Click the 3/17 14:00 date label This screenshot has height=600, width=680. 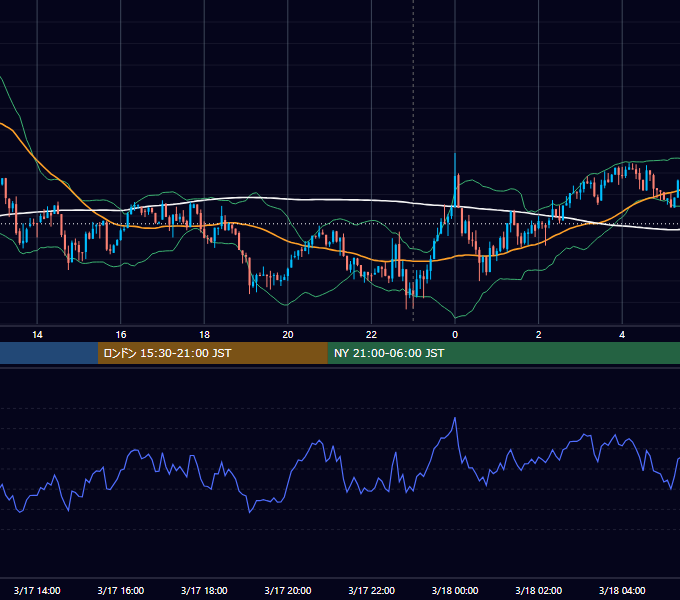(37, 590)
